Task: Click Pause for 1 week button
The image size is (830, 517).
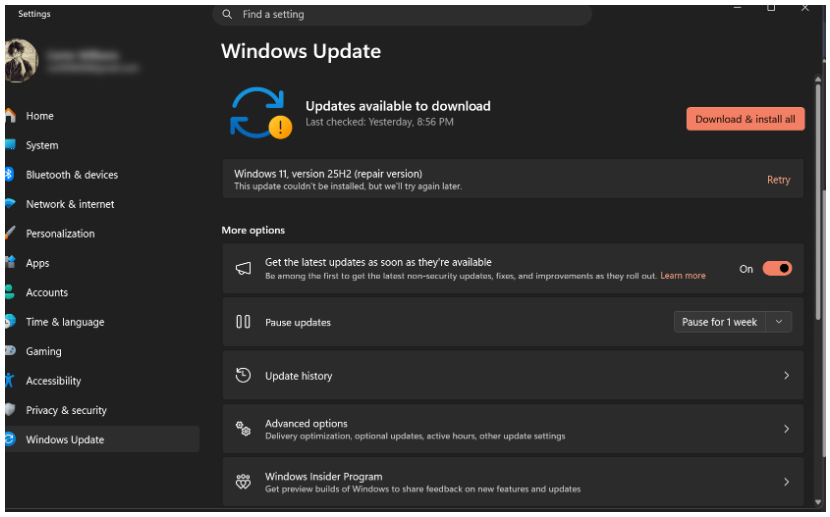Action: pyautogui.click(x=719, y=322)
